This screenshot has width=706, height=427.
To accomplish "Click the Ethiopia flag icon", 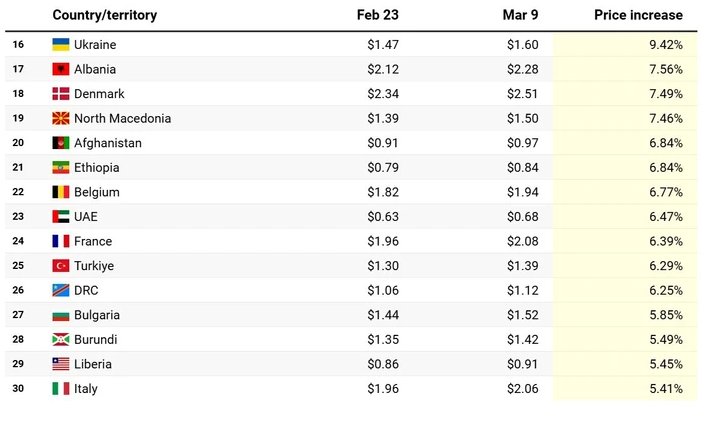I will (x=61, y=168).
